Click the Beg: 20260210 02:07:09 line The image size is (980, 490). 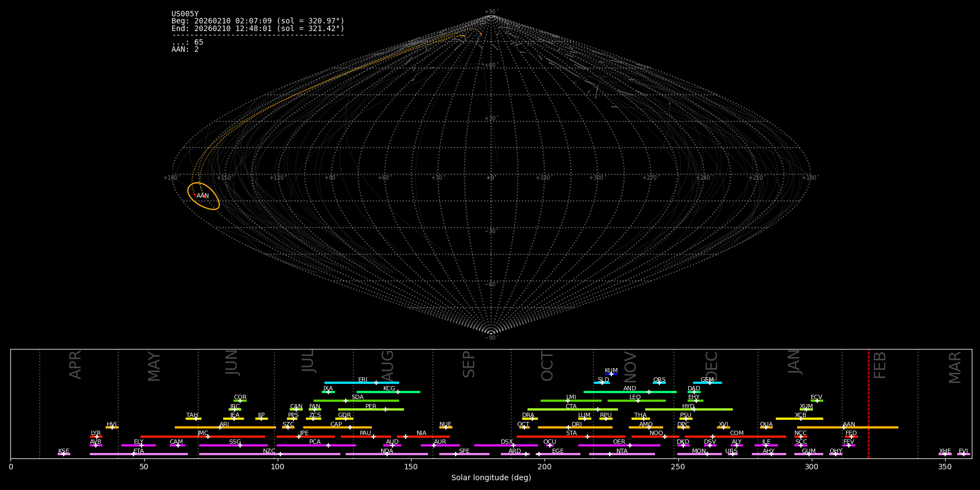258,21
